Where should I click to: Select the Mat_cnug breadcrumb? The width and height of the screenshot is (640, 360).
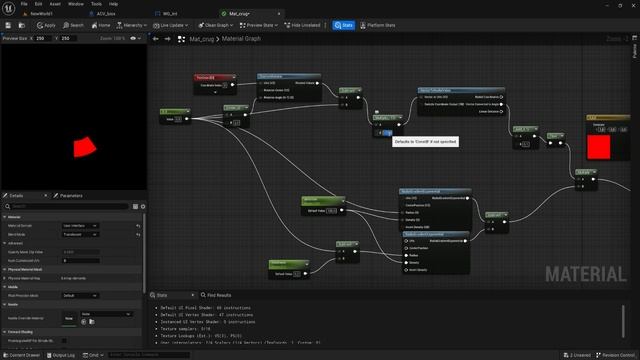coord(202,39)
